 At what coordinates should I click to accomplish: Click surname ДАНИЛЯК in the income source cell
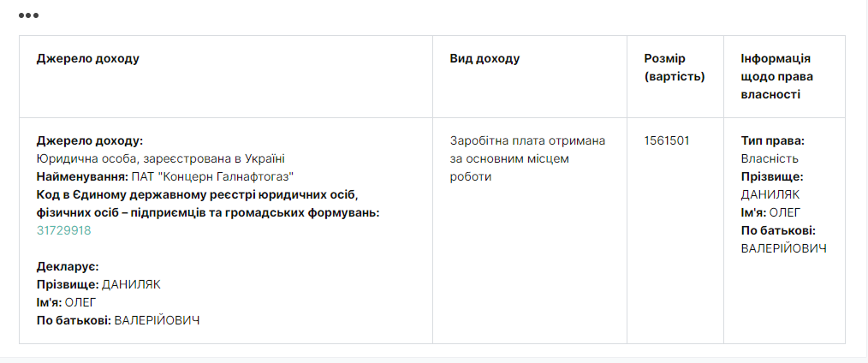(131, 284)
